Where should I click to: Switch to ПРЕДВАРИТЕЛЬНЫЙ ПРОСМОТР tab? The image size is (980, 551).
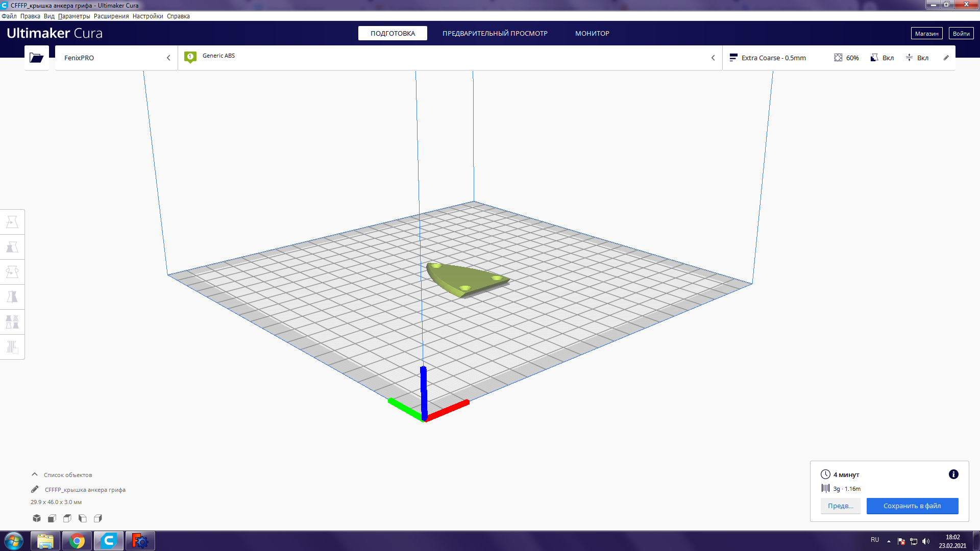coord(495,33)
